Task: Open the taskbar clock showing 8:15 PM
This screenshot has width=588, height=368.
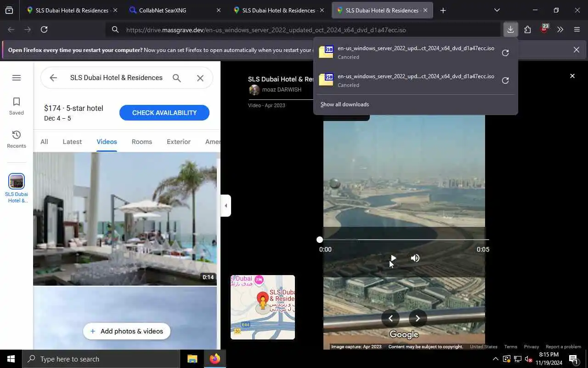Action: pos(549,359)
